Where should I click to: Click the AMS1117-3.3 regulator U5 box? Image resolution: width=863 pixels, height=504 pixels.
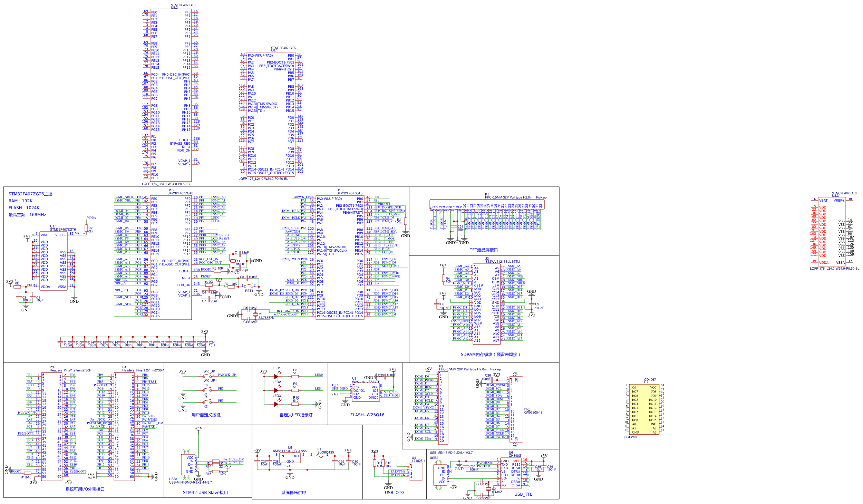click(290, 458)
